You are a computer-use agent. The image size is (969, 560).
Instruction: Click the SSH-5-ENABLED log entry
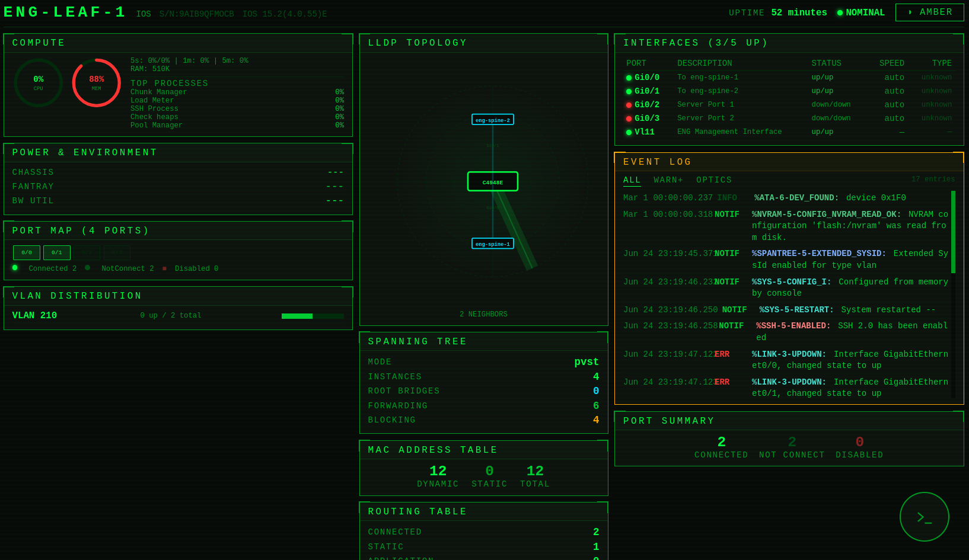tap(786, 332)
